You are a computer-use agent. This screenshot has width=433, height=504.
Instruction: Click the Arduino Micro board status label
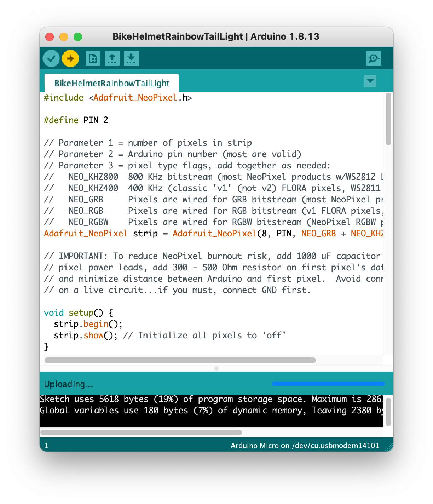(305, 446)
